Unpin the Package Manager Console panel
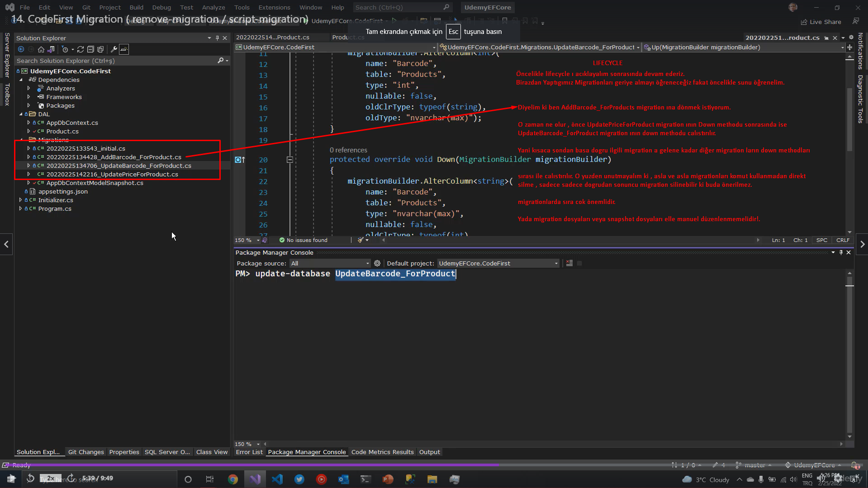The height and width of the screenshot is (488, 868). (841, 252)
